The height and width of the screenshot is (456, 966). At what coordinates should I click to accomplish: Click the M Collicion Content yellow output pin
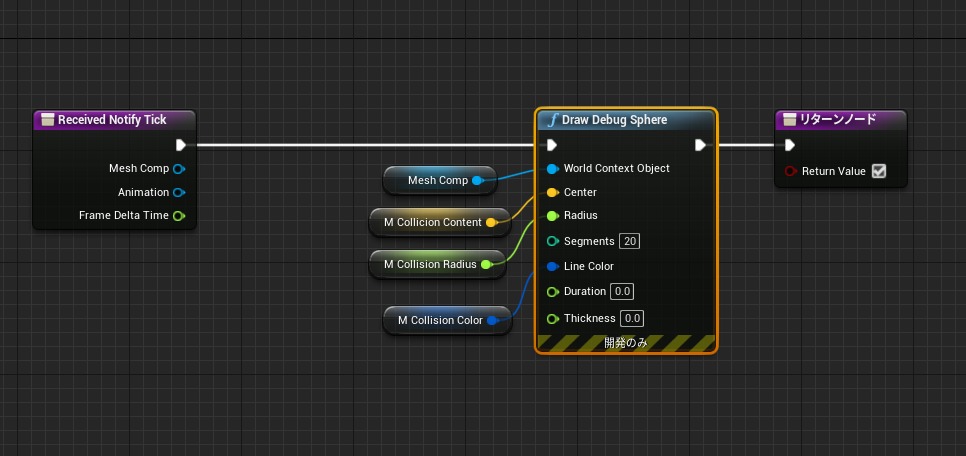click(x=492, y=222)
